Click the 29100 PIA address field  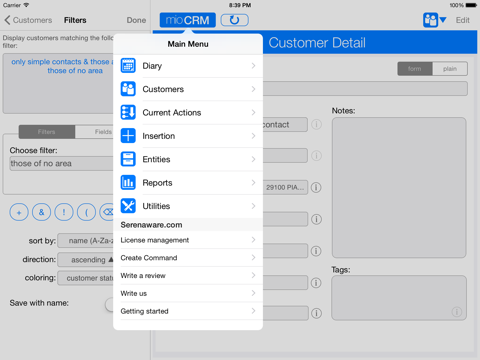pos(285,187)
